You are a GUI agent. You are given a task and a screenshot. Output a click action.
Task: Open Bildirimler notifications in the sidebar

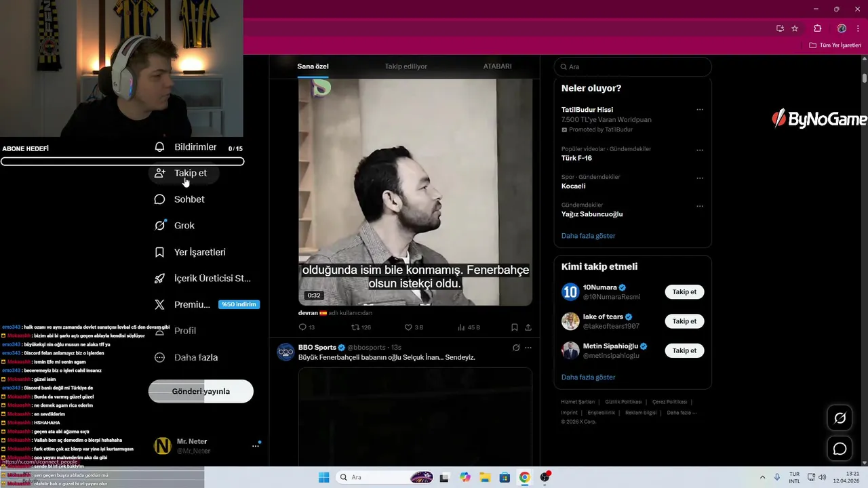186,147
